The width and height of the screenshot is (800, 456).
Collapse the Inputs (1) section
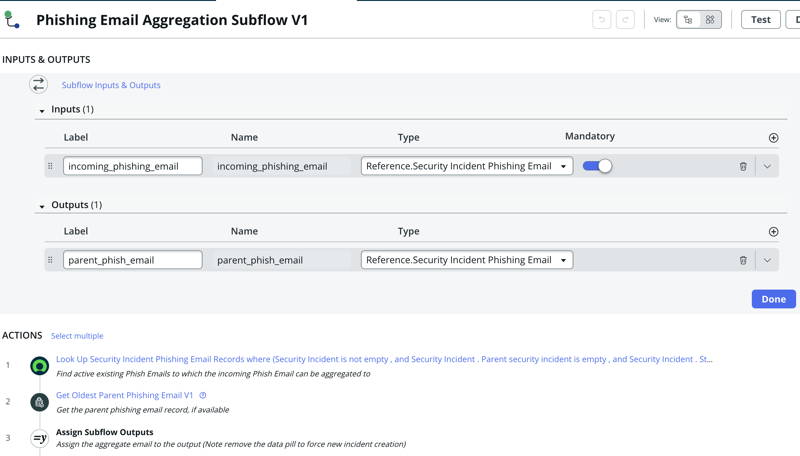tap(42, 110)
